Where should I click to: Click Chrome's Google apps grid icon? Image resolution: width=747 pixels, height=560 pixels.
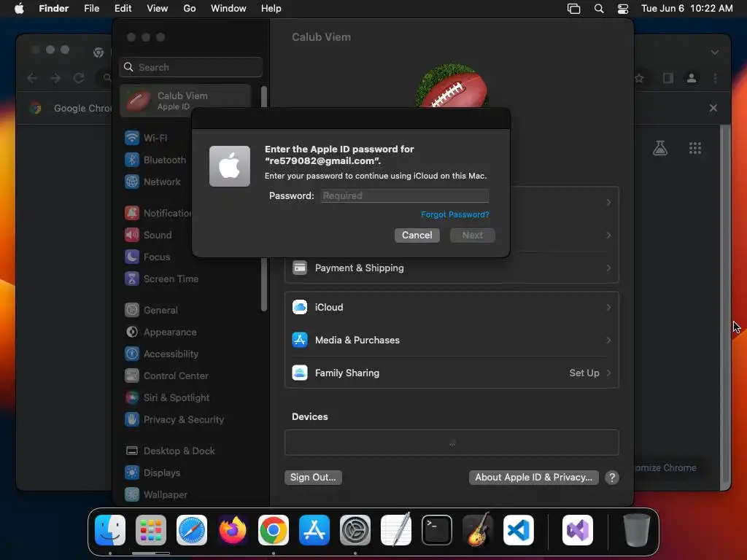(x=695, y=148)
